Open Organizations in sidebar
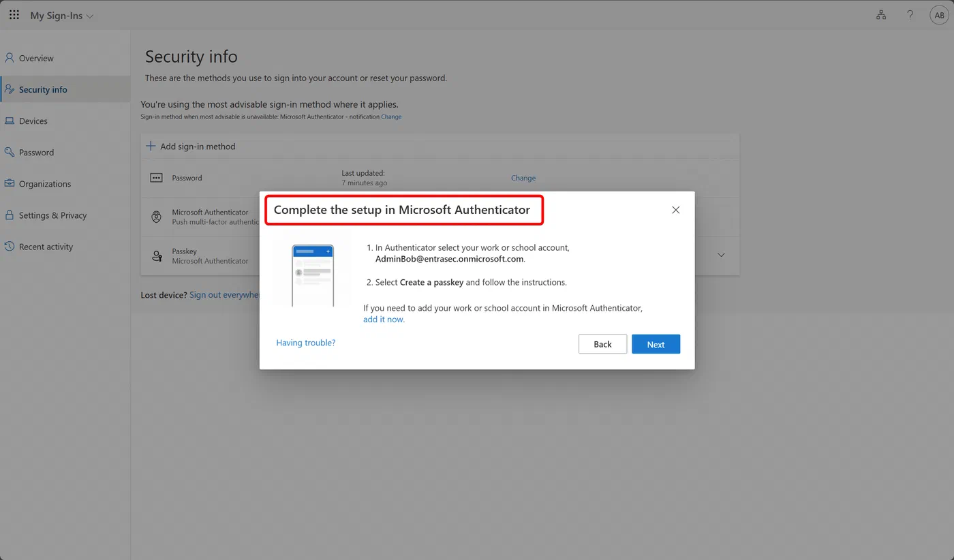Screen dimensions: 954x560 pyautogui.click(x=65, y=183)
